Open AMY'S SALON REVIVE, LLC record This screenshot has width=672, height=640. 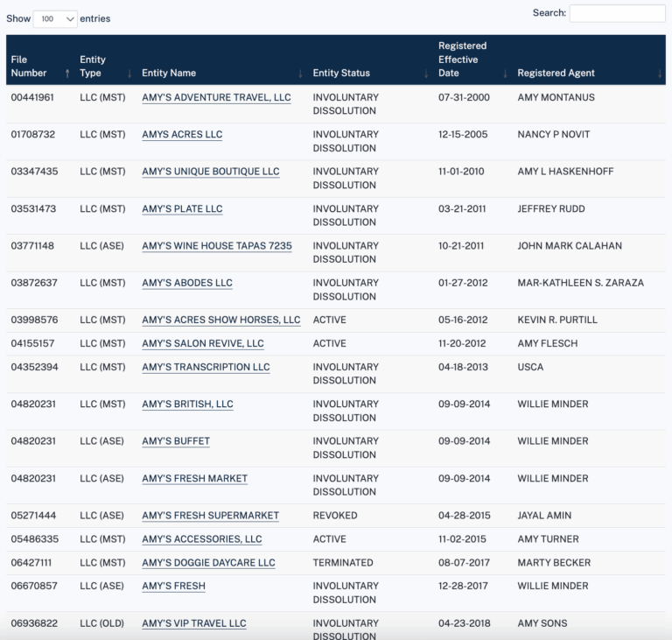203,344
